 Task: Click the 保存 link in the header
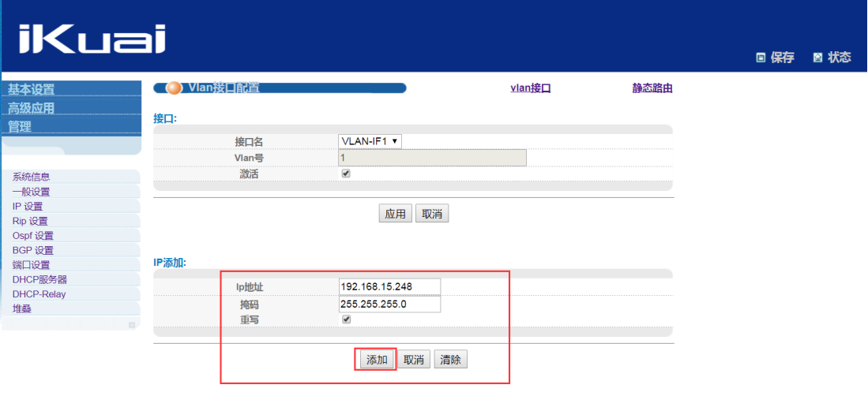pos(783,58)
